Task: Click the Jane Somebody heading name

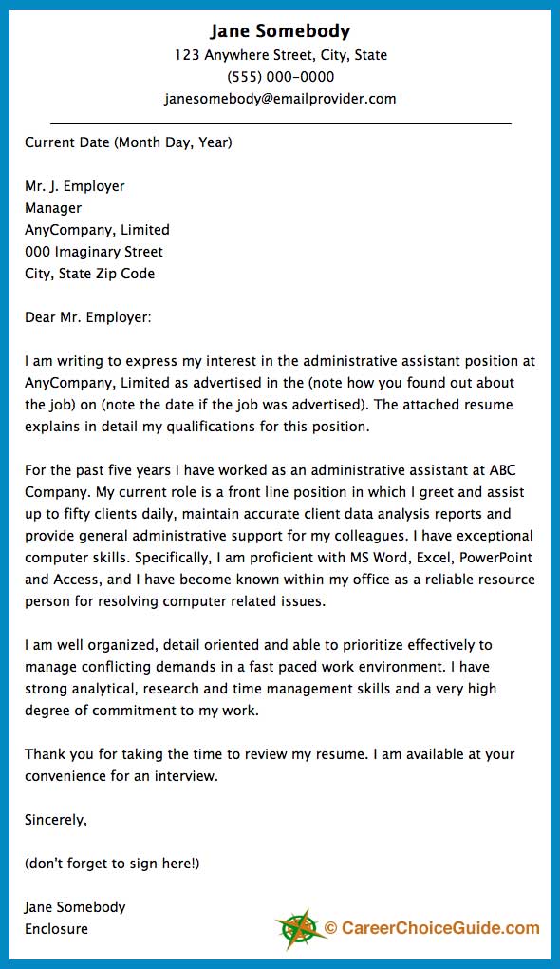Action: 280,31
